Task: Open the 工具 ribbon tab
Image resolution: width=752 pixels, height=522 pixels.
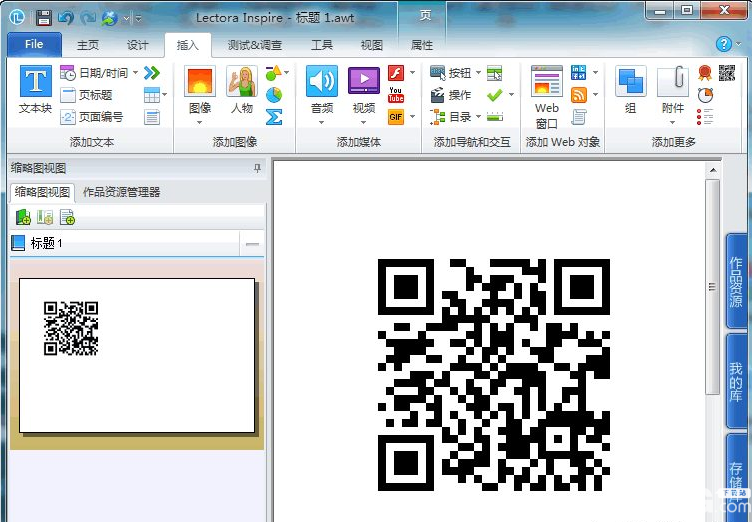Action: (x=321, y=45)
